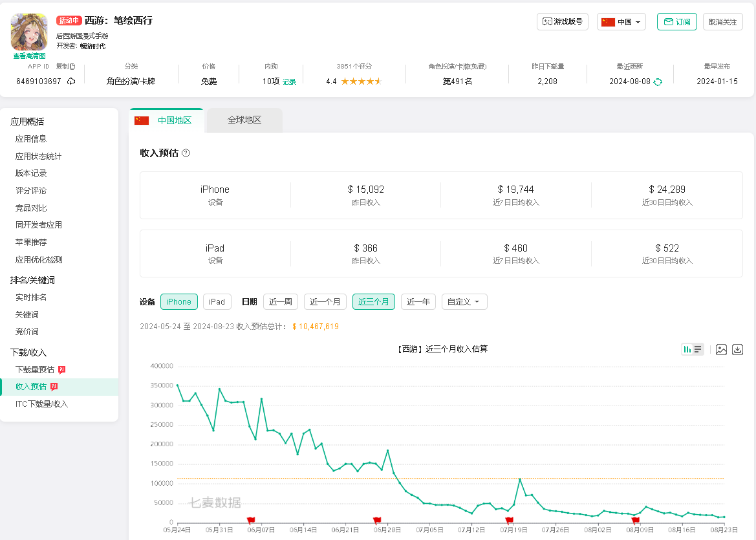Open ITC下载量/收入 in the sidebar

tap(41, 404)
